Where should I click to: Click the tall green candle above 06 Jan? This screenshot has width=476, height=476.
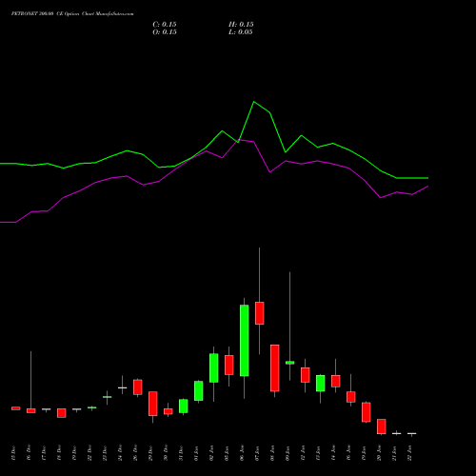pos(245,341)
